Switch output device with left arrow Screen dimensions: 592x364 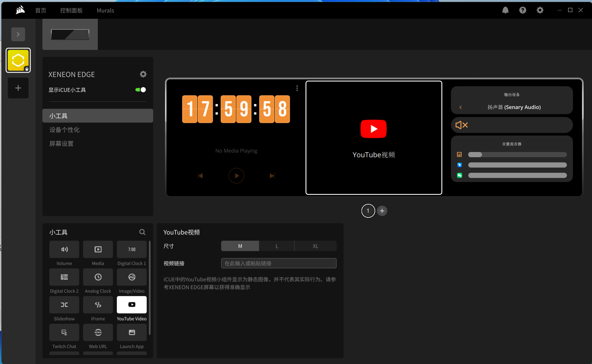point(460,107)
